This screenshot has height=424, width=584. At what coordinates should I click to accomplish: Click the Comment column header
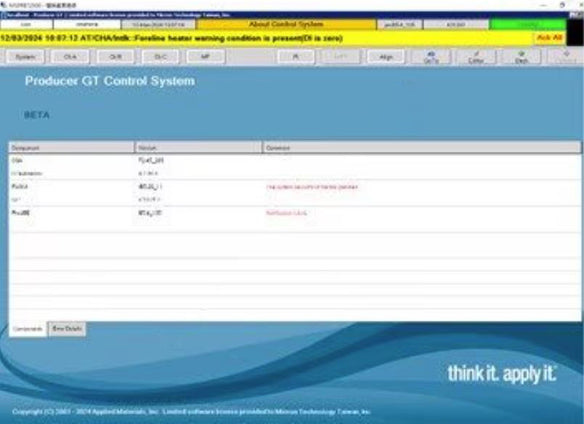click(422, 148)
